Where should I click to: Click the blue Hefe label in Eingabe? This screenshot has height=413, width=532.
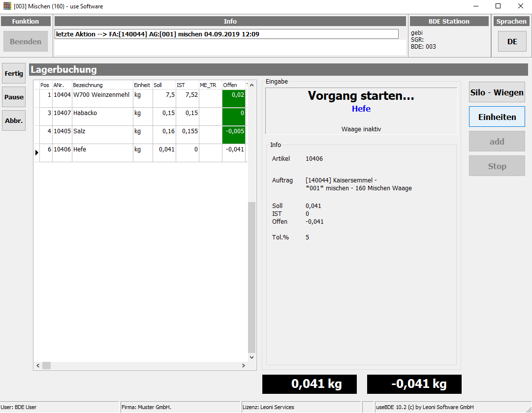point(361,109)
